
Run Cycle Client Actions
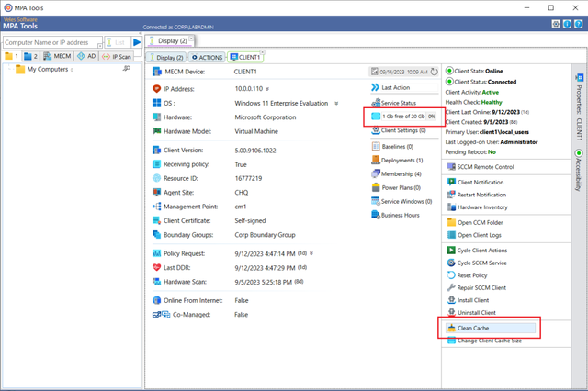(477, 251)
